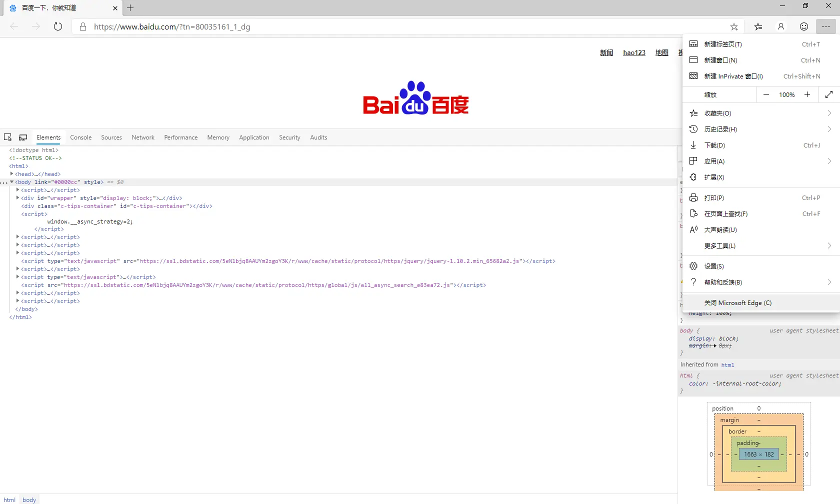Expand the head element in DOM tree
Screen dimensions: 840x504
11,173
